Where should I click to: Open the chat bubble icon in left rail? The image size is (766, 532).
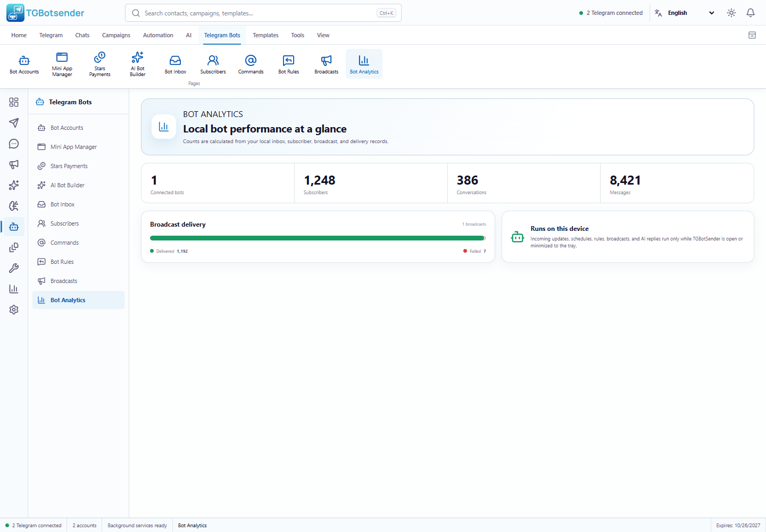tap(14, 144)
